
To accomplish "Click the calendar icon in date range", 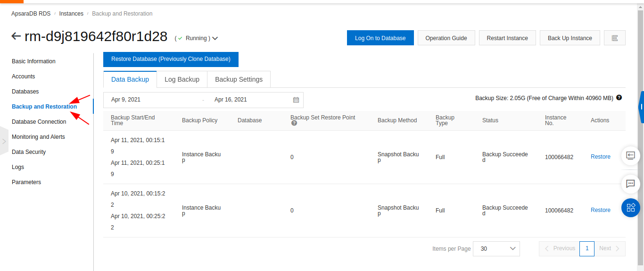I will (296, 100).
